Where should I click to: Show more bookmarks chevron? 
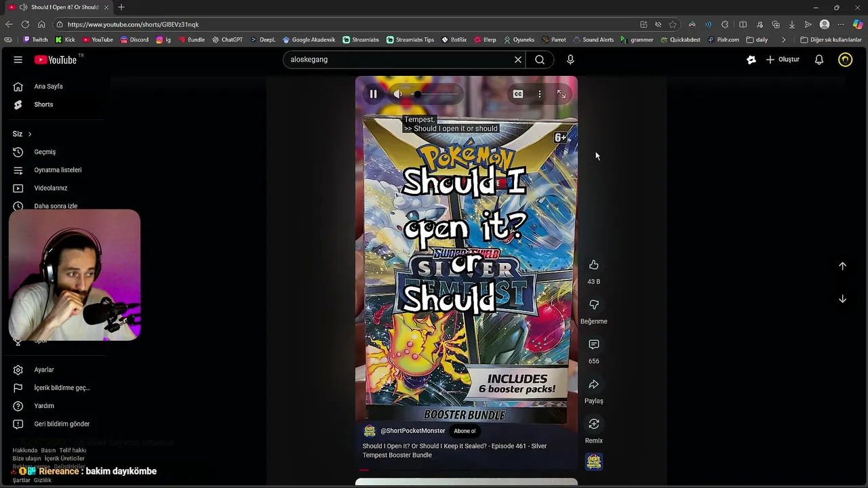[x=784, y=40]
